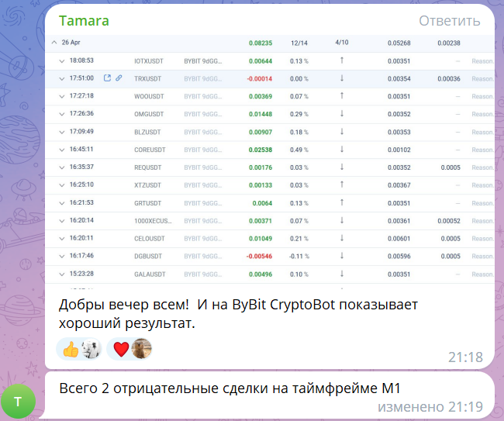Expand the 16:20:14 1000XECUS row
The image size is (504, 421).
62,221
